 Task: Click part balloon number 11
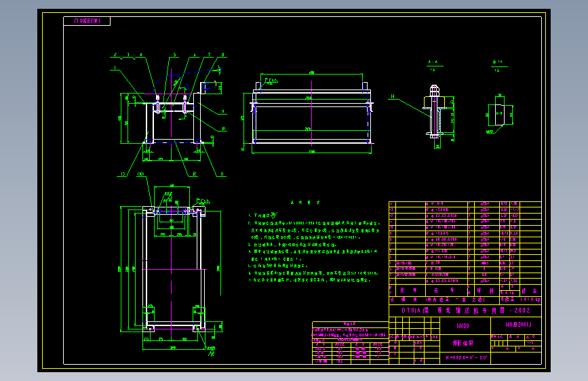(222, 174)
